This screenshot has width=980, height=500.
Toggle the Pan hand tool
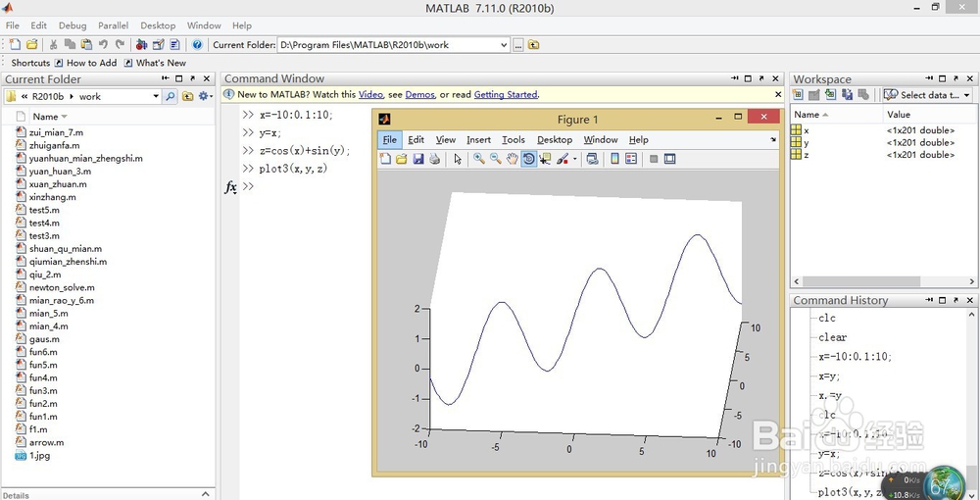coord(512,159)
